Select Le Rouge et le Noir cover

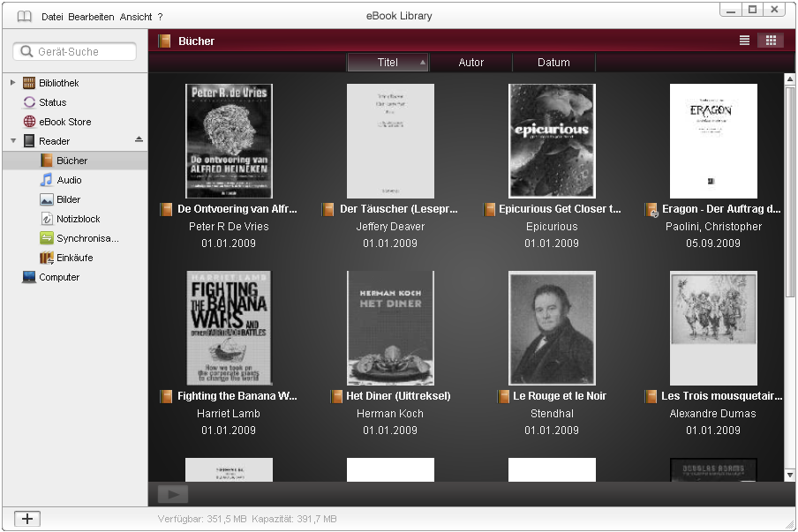click(552, 328)
